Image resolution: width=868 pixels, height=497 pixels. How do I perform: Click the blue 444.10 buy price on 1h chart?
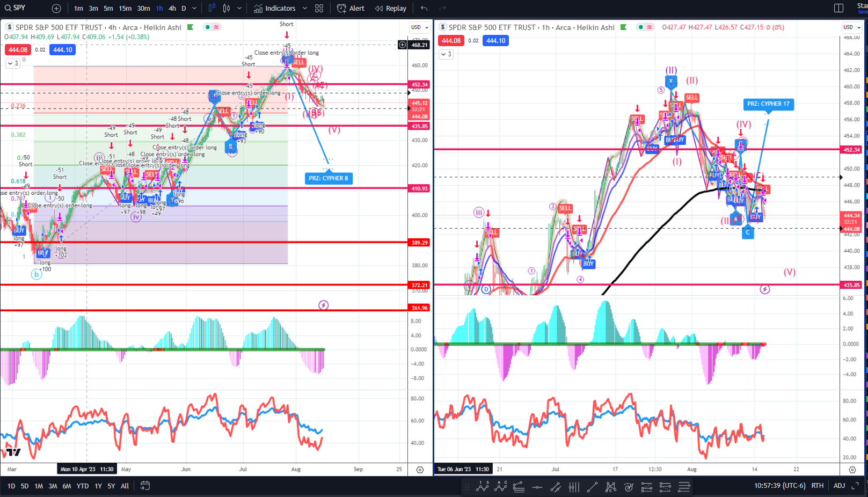coord(496,41)
